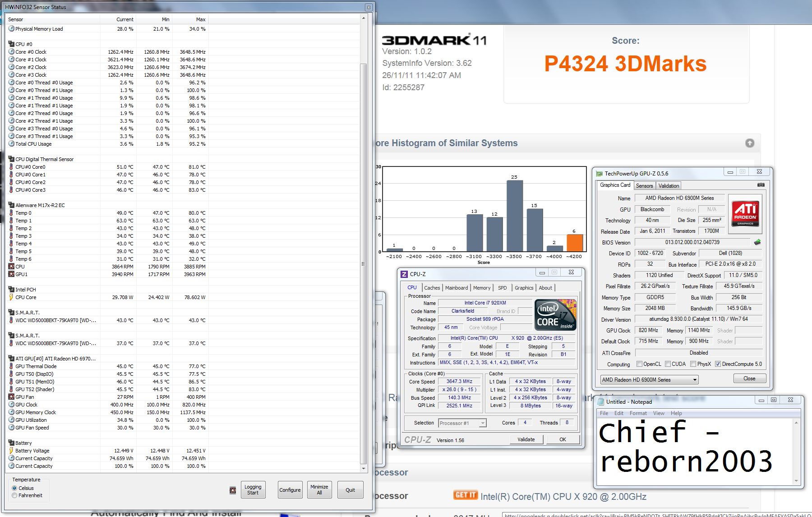Open the Notepad File menu
The width and height of the screenshot is (812, 517).
tap(604, 413)
